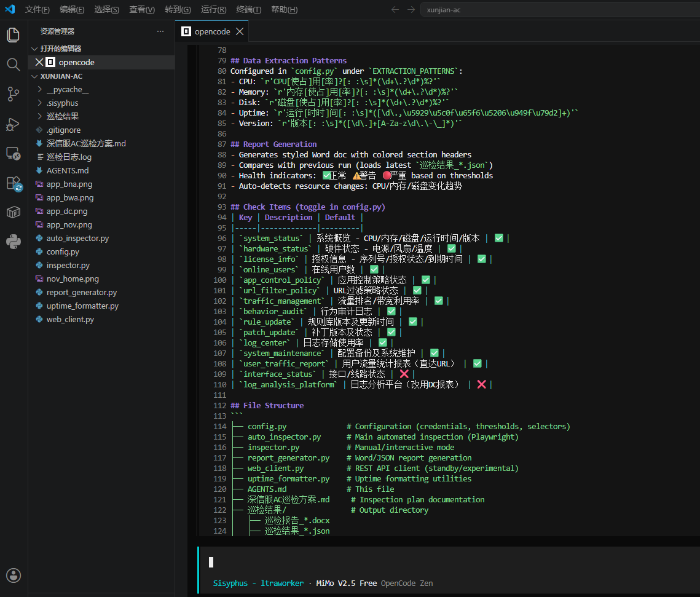Click the xunjian-ac command center search box
700x597 pixels.
560,9
